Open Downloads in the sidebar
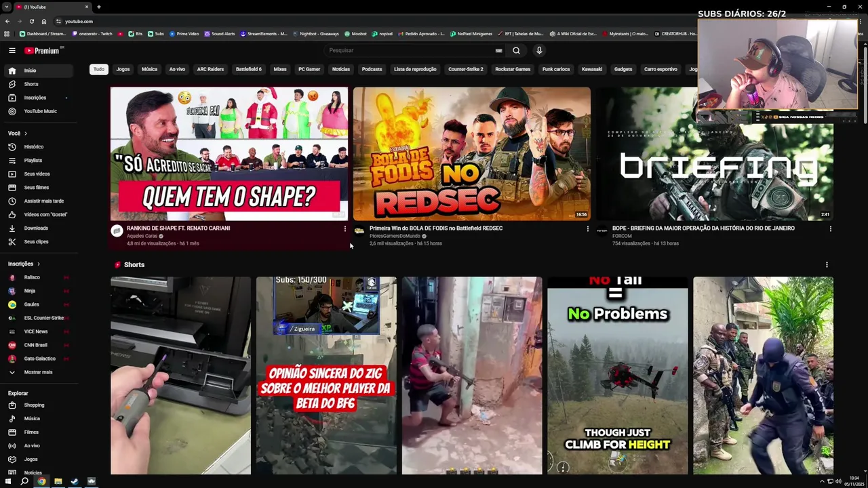This screenshot has height=488, width=868. point(39,228)
